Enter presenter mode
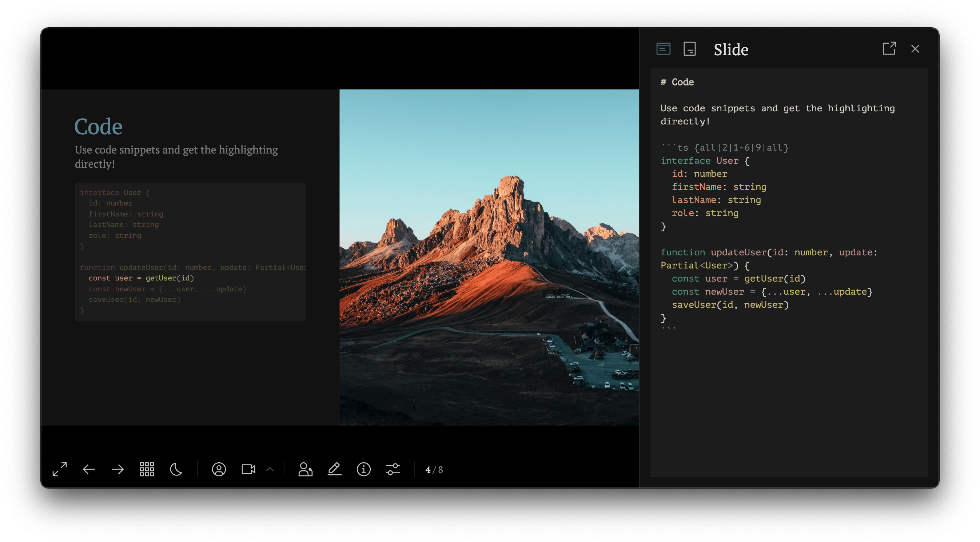This screenshot has width=980, height=542. [305, 469]
